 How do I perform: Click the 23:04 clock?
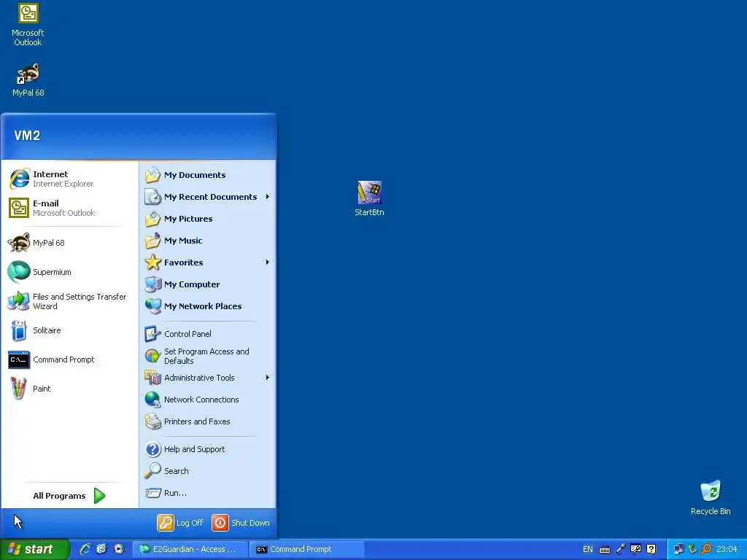727,549
